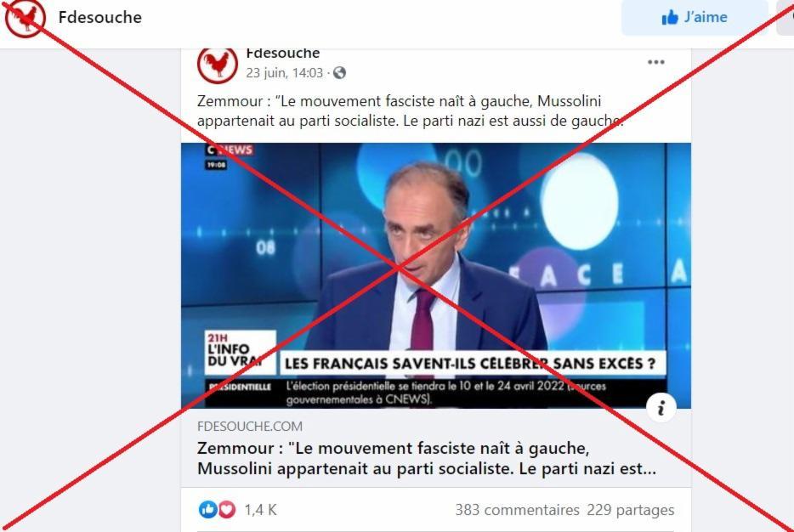794x532 pixels.
Task: Expand the 383 commentaires section
Action: pos(517,510)
